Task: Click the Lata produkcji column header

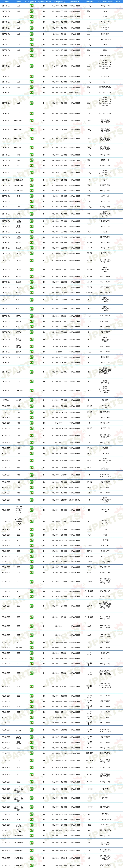Action: pos(59,2)
